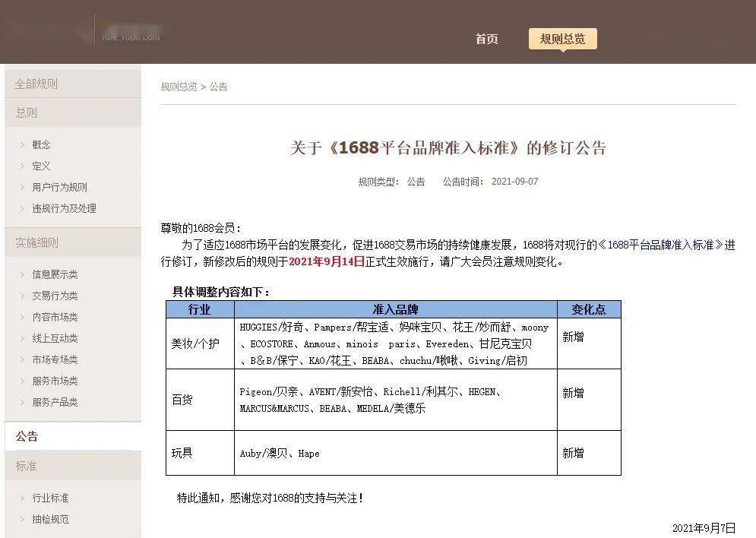756x538 pixels.
Task: Click the arrow icon beside 用户行为规则
Action: pos(22,187)
